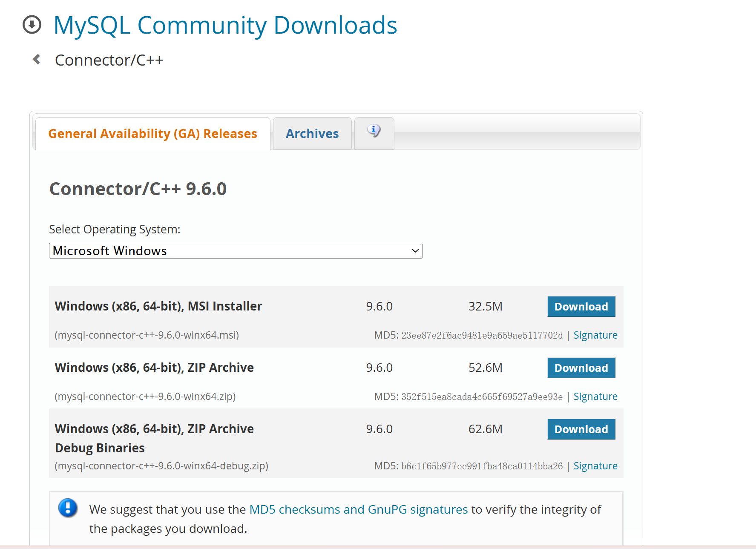Image resolution: width=756 pixels, height=549 pixels.
Task: Click 9.6.0 version in MSI Installer row
Action: [x=379, y=306]
